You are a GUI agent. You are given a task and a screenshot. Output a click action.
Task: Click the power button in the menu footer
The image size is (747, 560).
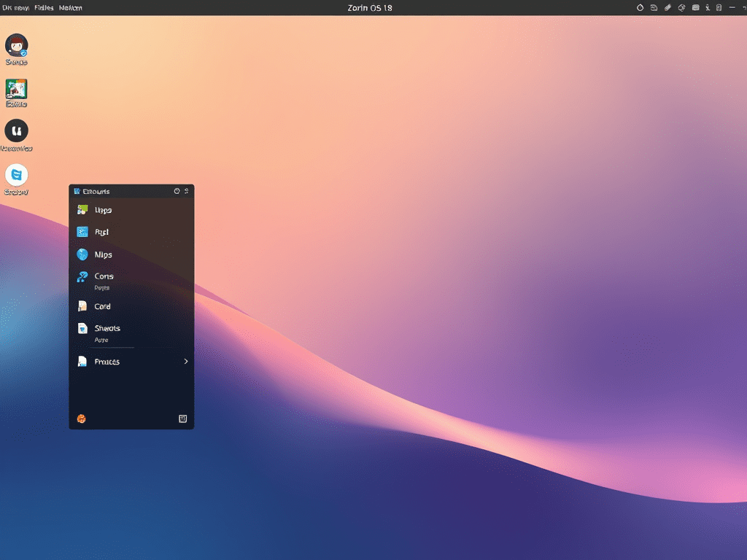(182, 419)
